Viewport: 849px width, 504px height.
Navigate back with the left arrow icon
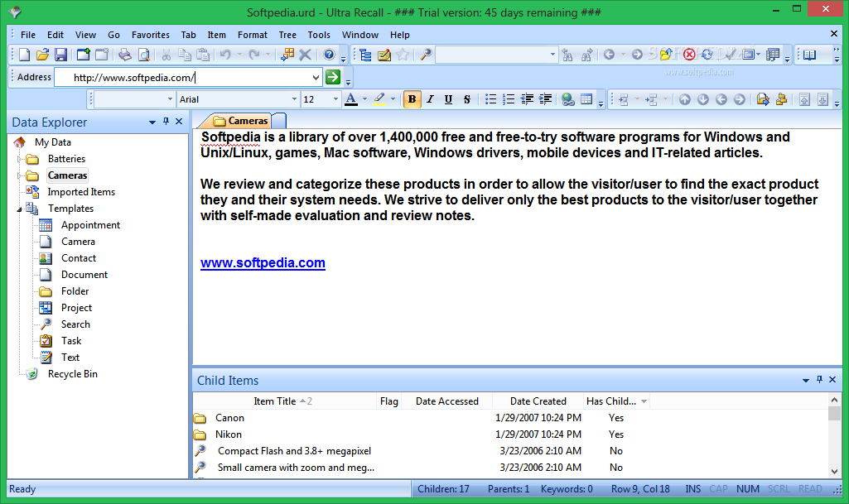point(609,55)
